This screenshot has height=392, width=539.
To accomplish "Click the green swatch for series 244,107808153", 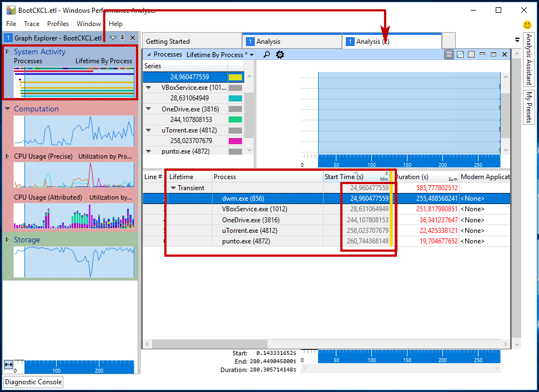I will [235, 119].
